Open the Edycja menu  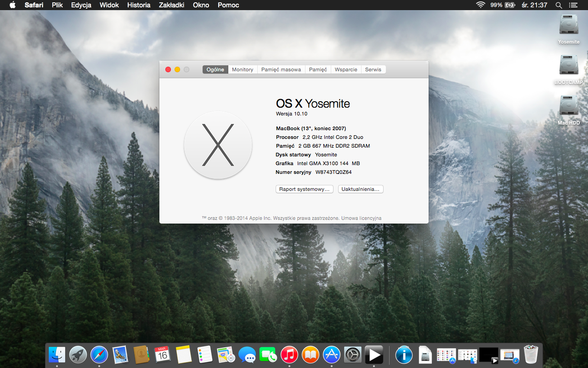click(81, 5)
